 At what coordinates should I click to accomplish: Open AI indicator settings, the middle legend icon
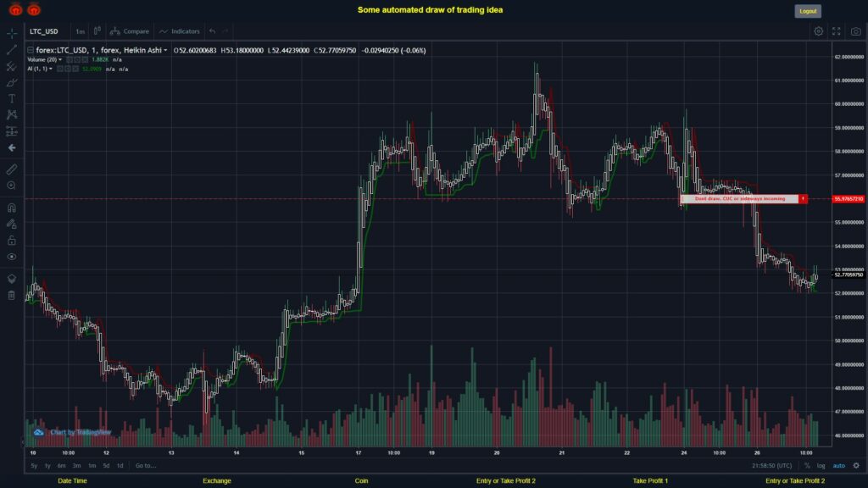pos(68,69)
